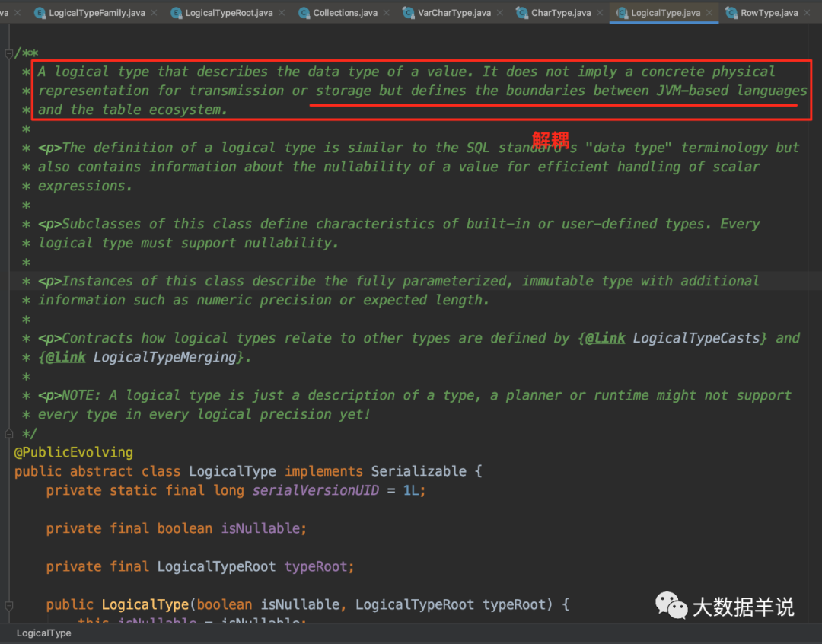822x644 pixels.
Task: Click the typeRoot parameter in the constructor signature
Action: click(514, 604)
